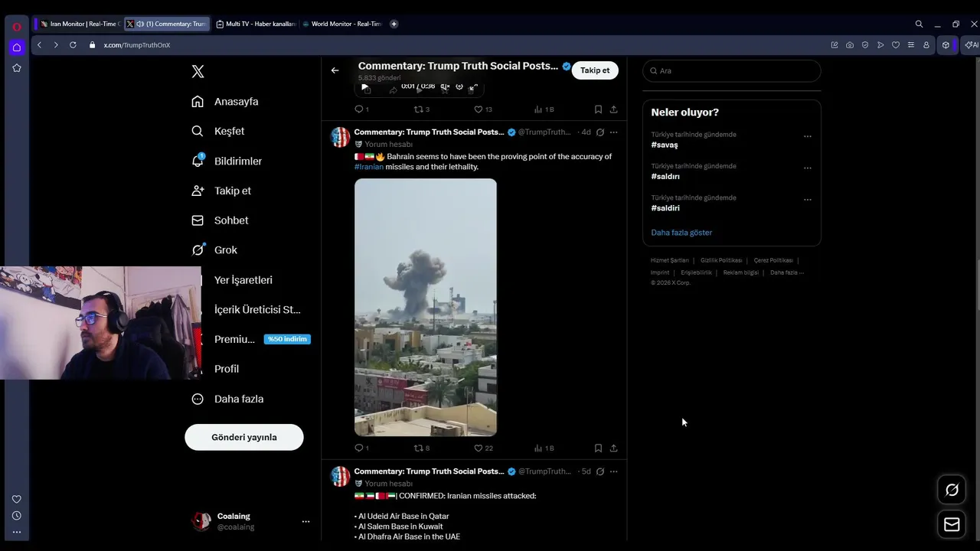Open the #saldiri trending topic
Screen dimensions: 980x551
(x=665, y=208)
